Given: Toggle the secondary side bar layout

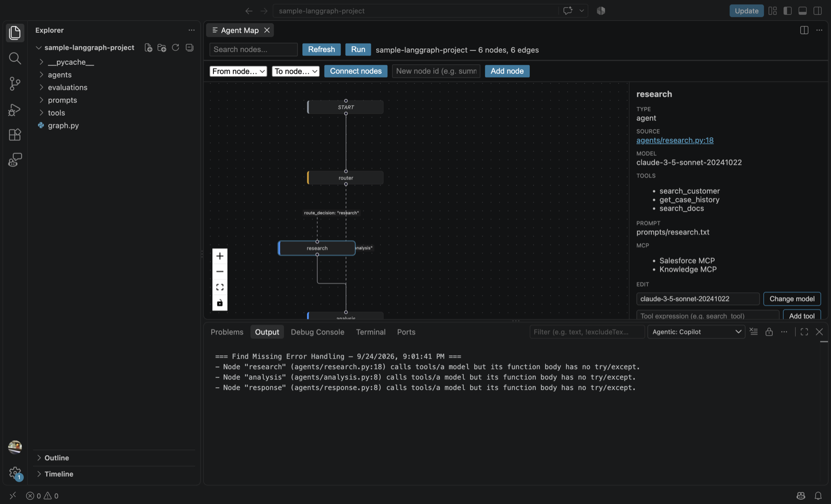Looking at the screenshot, I should 817,11.
